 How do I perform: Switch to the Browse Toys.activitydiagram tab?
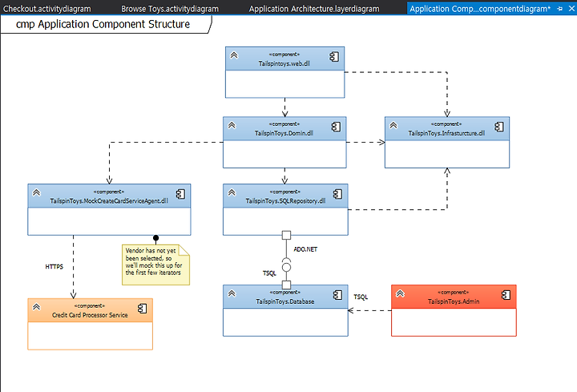click(170, 9)
